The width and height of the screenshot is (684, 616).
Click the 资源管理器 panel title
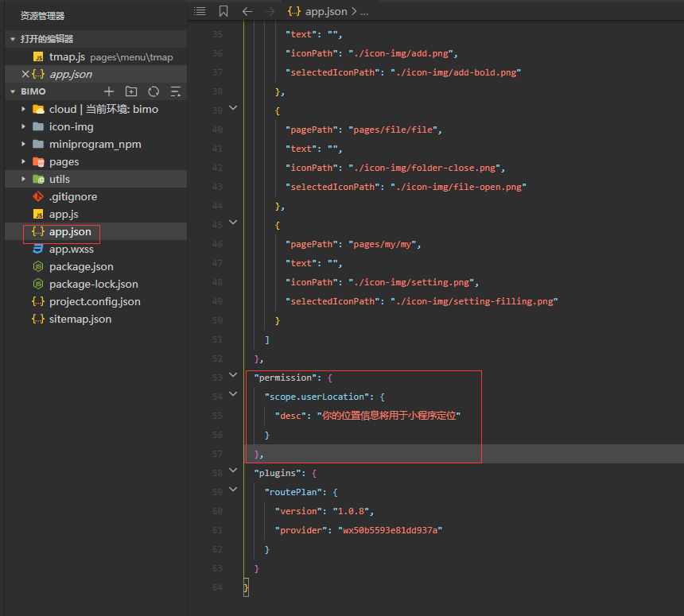tap(42, 16)
